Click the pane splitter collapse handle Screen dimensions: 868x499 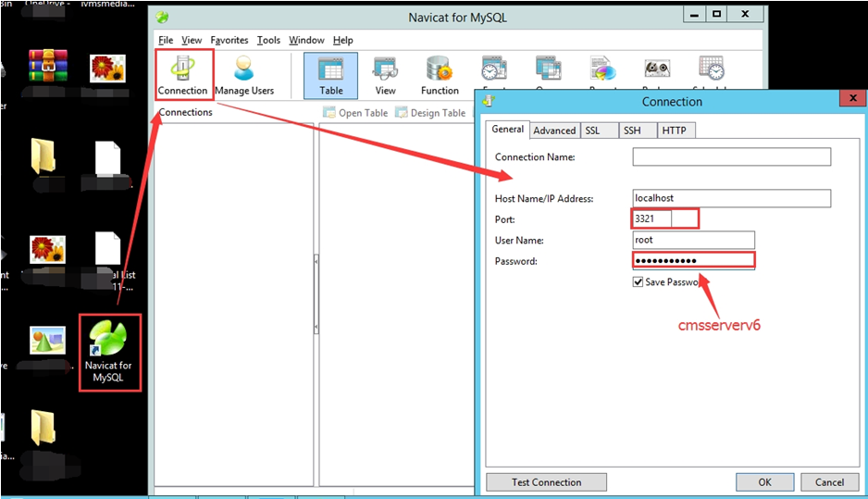[x=316, y=293]
